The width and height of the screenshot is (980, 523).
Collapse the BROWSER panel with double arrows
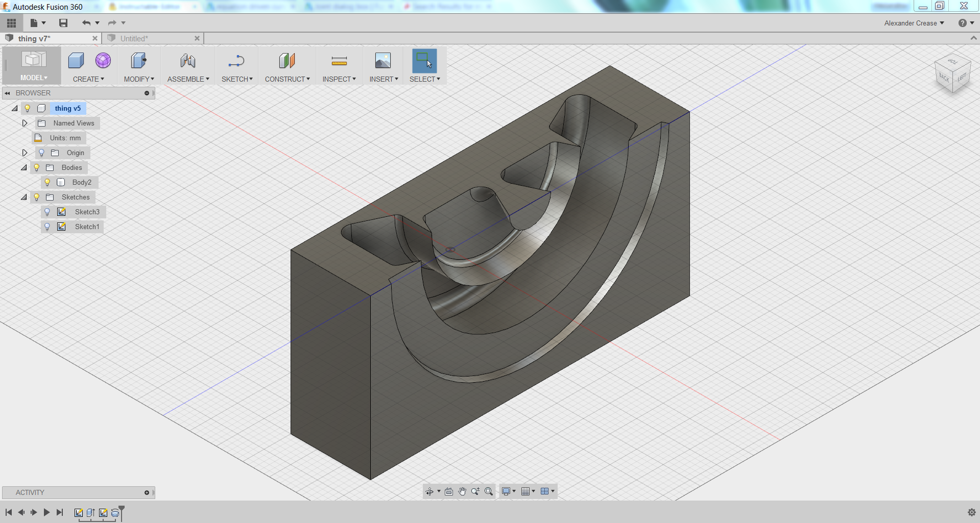(x=8, y=93)
